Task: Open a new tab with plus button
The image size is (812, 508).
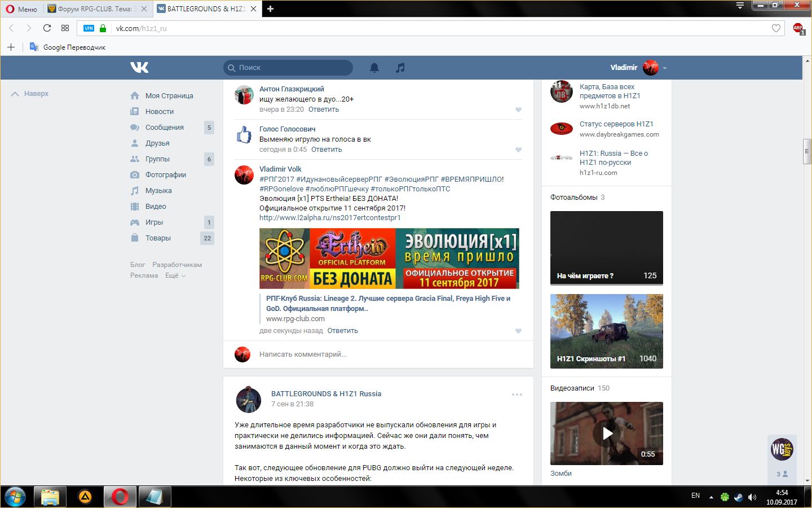Action: pos(270,8)
